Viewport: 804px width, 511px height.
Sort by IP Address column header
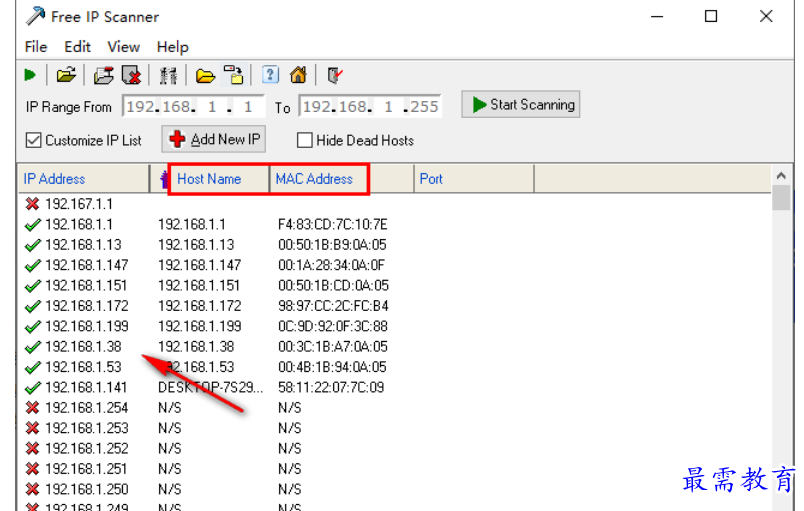(84, 179)
